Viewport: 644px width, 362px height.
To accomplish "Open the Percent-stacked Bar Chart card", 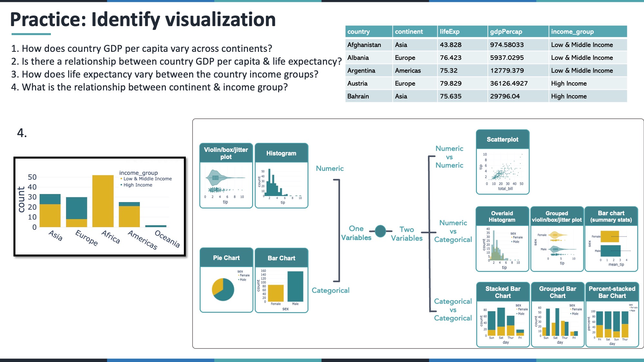I will (x=612, y=315).
